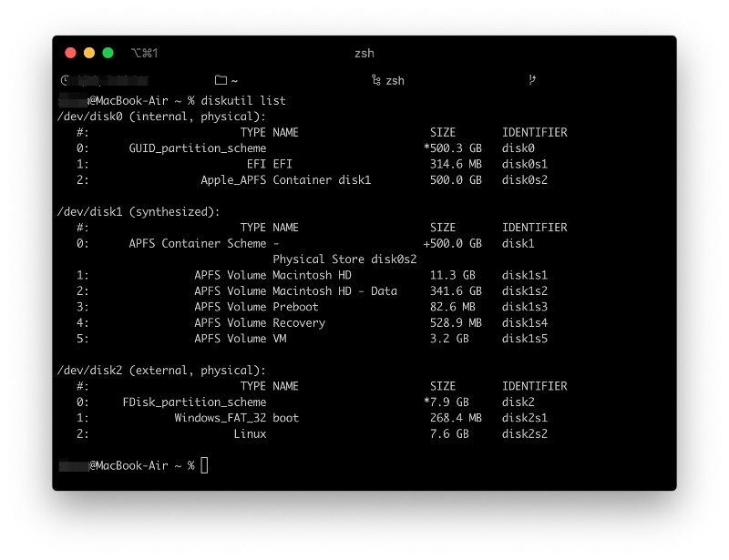The height and width of the screenshot is (560, 729).
Task: Click 'Macintosh HD - Data' volume name
Action: [334, 290]
